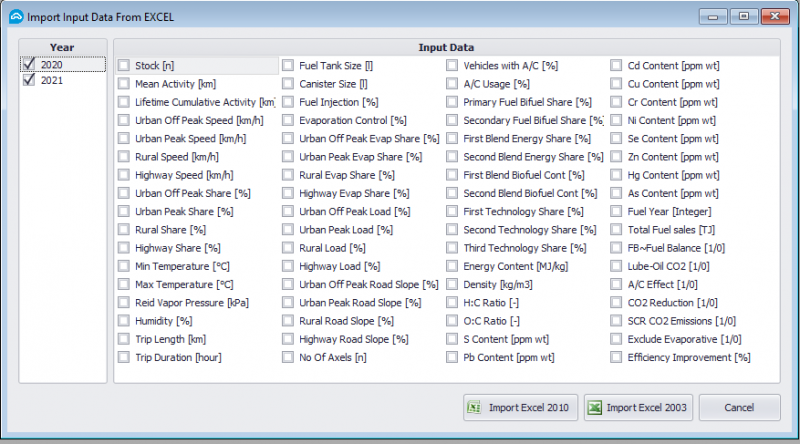Check the Rural Share [%] box
This screenshot has height=444, width=800.
[123, 230]
